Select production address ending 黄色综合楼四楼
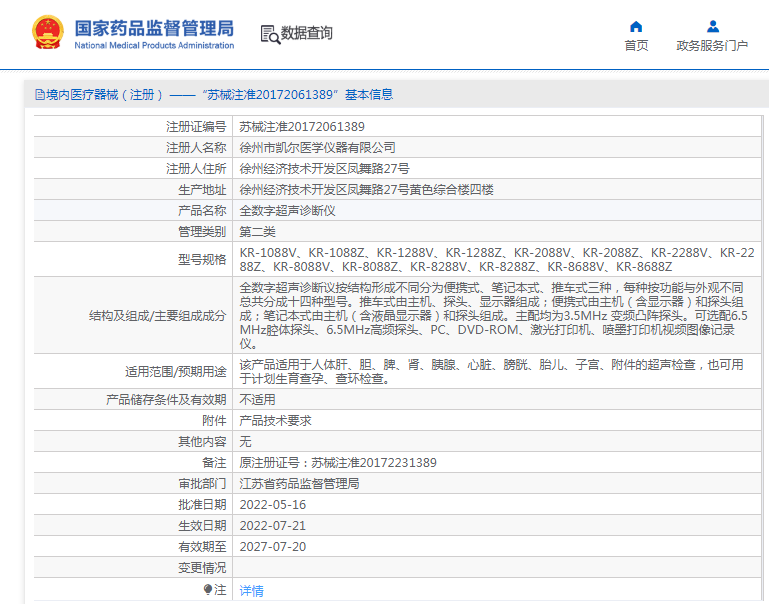769x604 pixels. point(366,190)
